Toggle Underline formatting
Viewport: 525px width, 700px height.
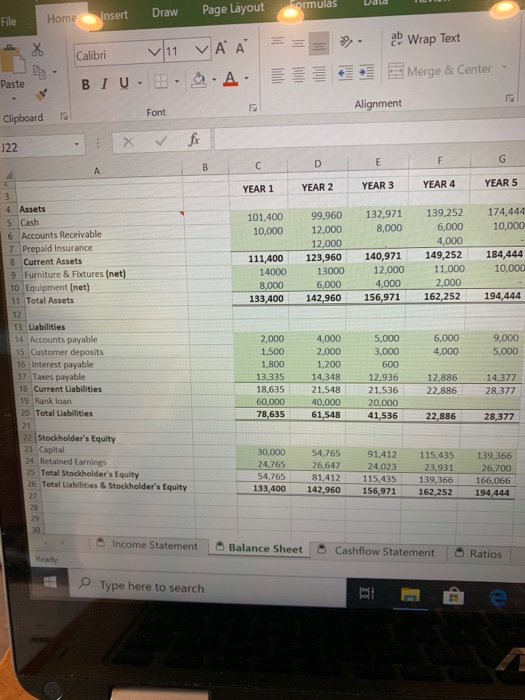point(124,83)
